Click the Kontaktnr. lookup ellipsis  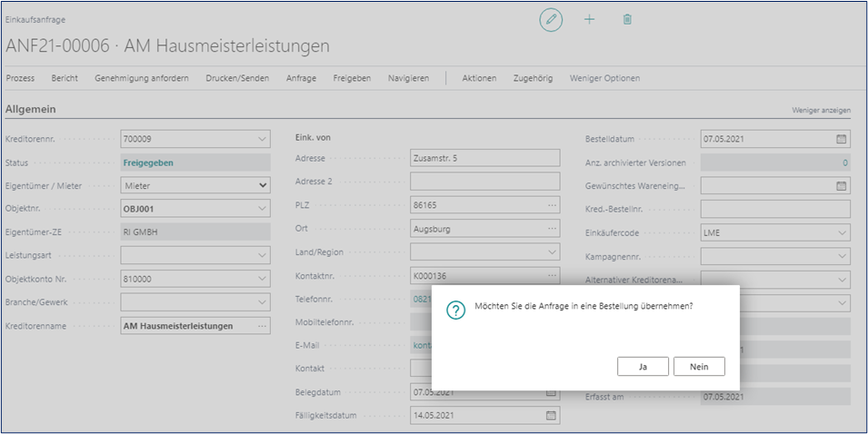click(552, 275)
